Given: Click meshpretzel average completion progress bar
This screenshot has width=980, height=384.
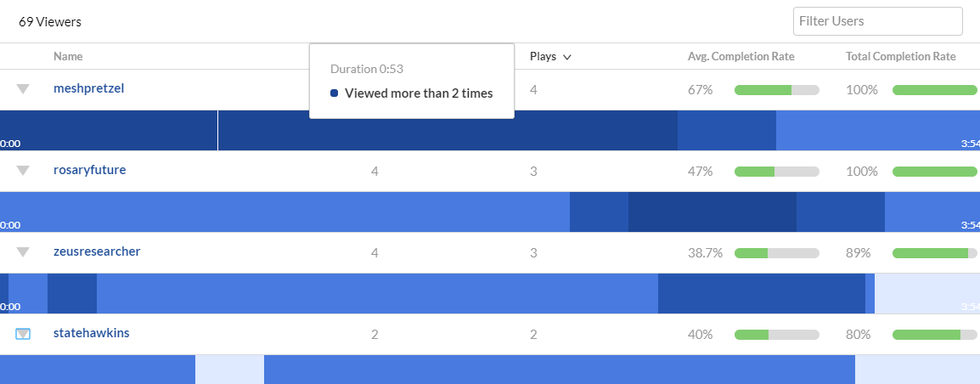Looking at the screenshot, I should click(777, 90).
